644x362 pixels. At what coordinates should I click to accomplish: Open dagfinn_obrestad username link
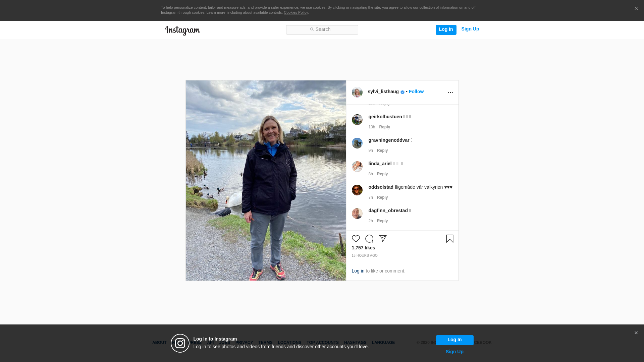pos(388,210)
